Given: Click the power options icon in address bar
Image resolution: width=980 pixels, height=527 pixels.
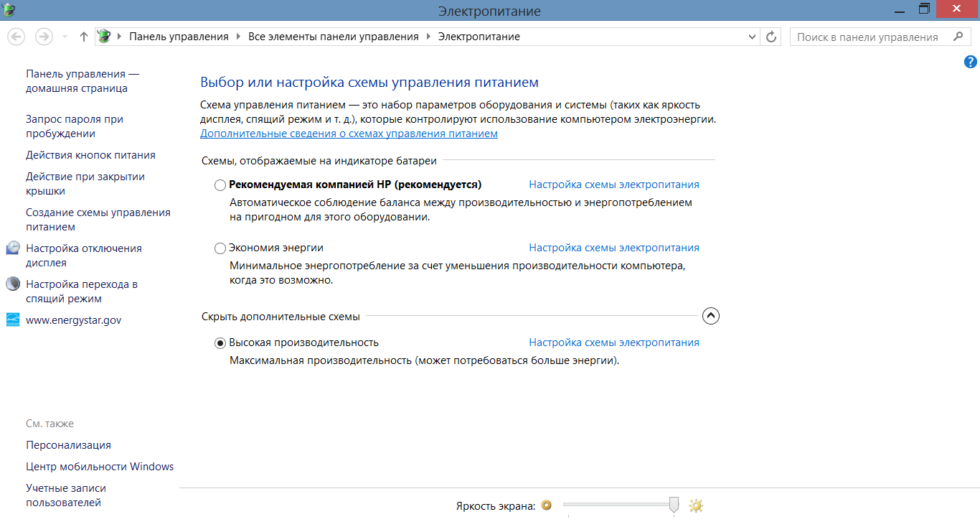Looking at the screenshot, I should click(x=105, y=36).
